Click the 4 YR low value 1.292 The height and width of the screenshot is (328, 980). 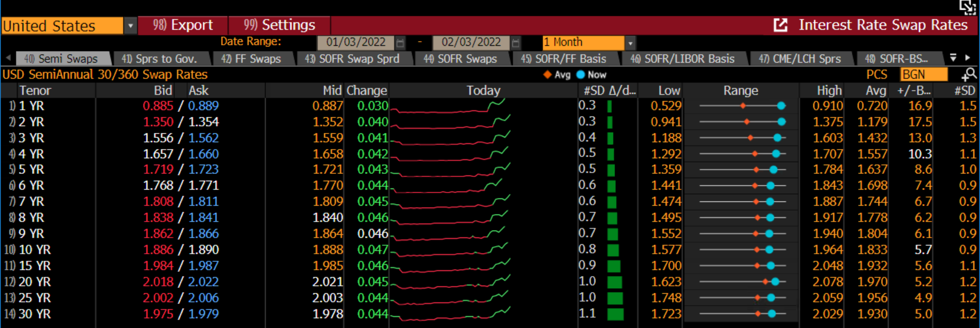click(666, 154)
